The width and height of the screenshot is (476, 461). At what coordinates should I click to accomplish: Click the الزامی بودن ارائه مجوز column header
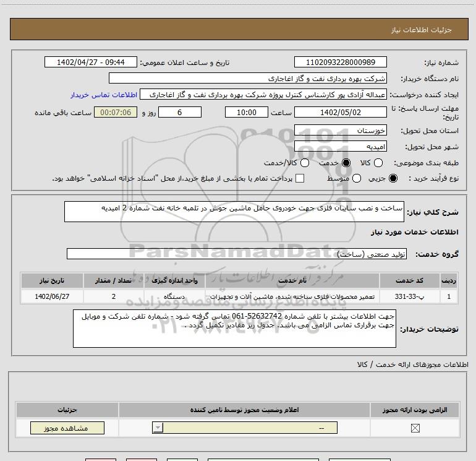pos(415,410)
